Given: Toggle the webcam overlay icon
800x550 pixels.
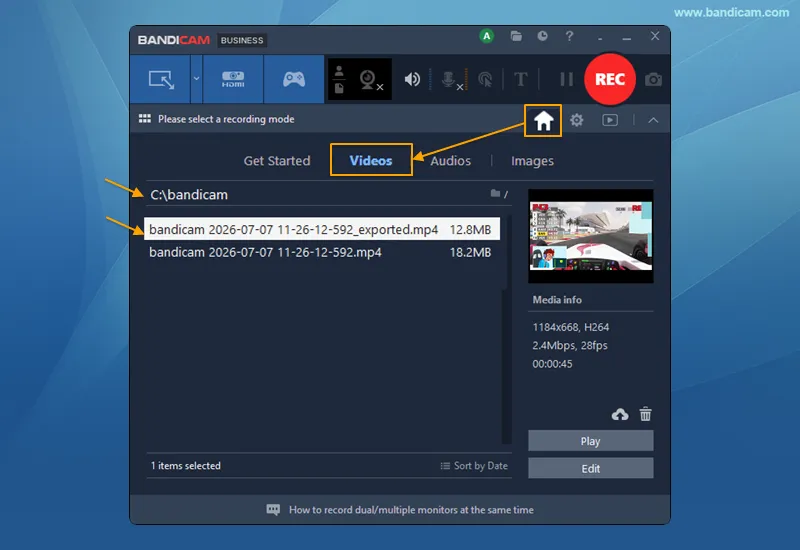Looking at the screenshot, I should pos(370,80).
